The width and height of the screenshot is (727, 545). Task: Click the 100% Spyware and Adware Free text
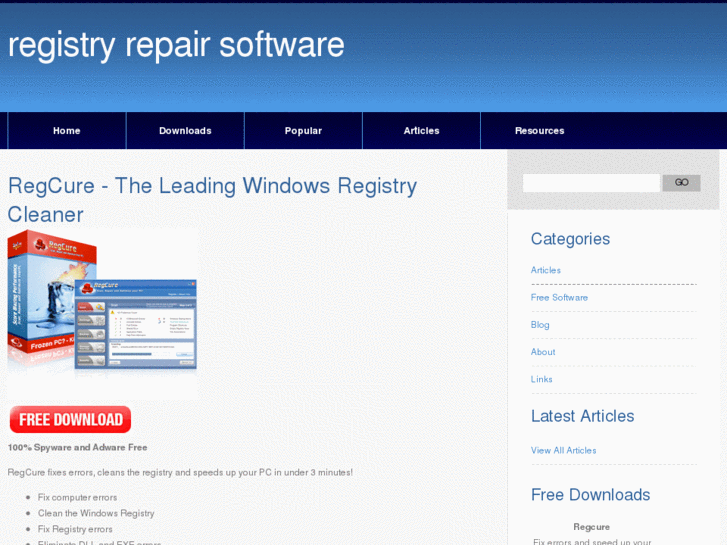tap(77, 448)
